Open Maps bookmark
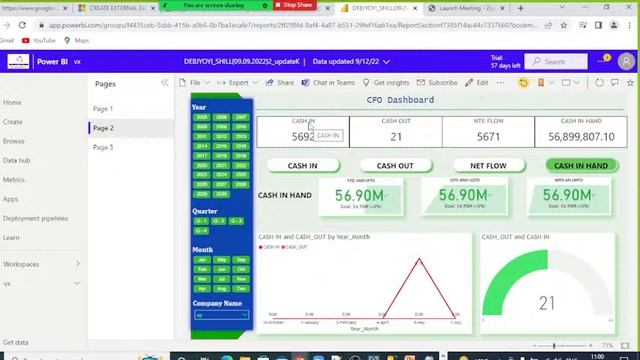640x360 pixels. [77, 40]
